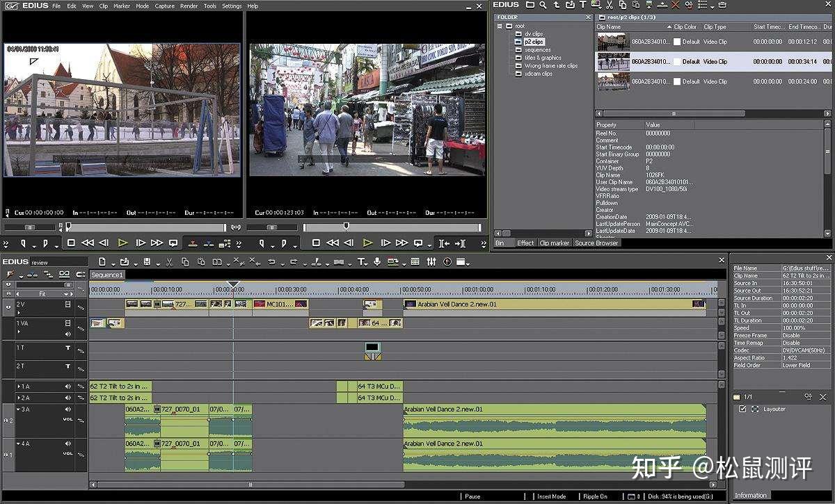Click the Insert Mode button in the status bar
Image resolution: width=835 pixels, height=504 pixels.
coord(553,496)
